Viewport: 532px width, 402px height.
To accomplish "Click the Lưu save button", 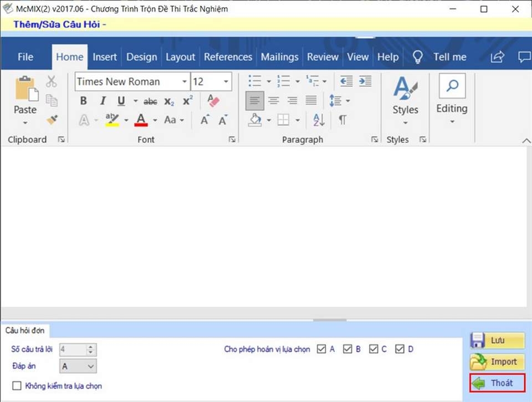I will 497,340.
